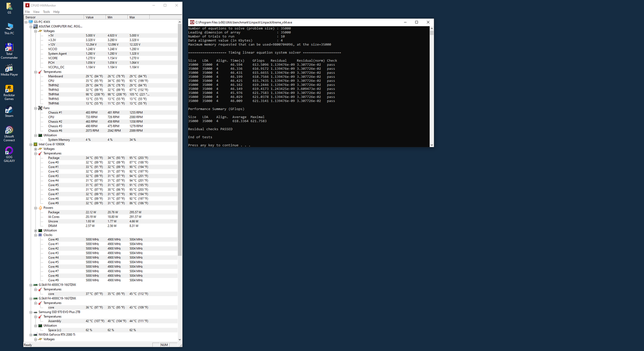Click the motherboard icon beside ASUSTeK COMPUTER

coord(35,26)
